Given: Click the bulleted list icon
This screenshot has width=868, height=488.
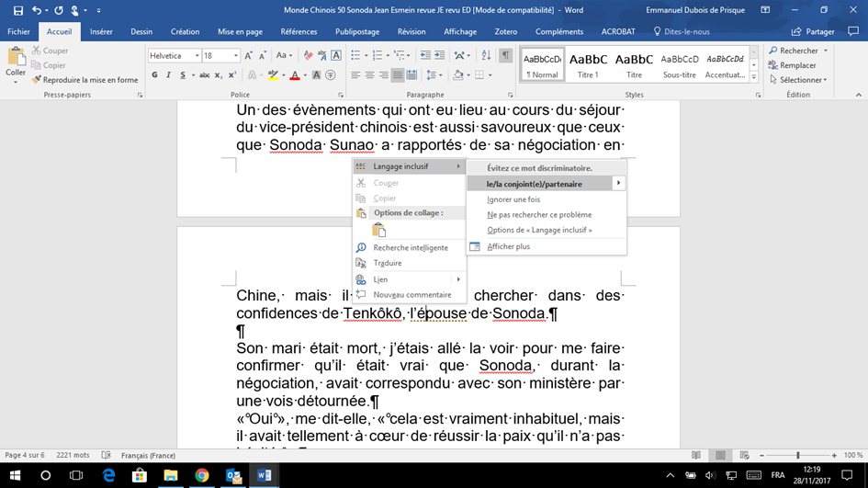Looking at the screenshot, I should (x=356, y=56).
